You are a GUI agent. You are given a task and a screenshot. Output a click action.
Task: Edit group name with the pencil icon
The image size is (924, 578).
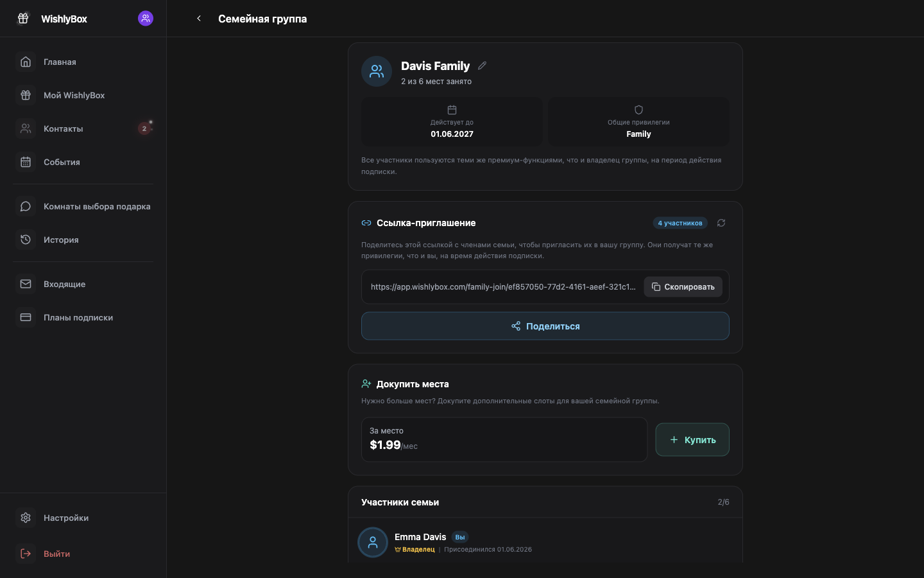482,66
